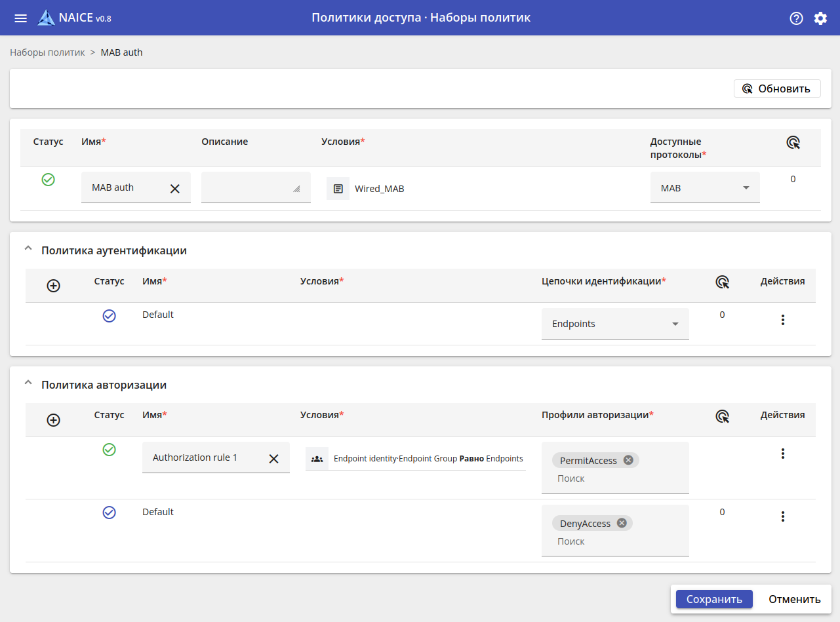Click the Сохранить button
This screenshot has width=840, height=622.
(x=713, y=599)
